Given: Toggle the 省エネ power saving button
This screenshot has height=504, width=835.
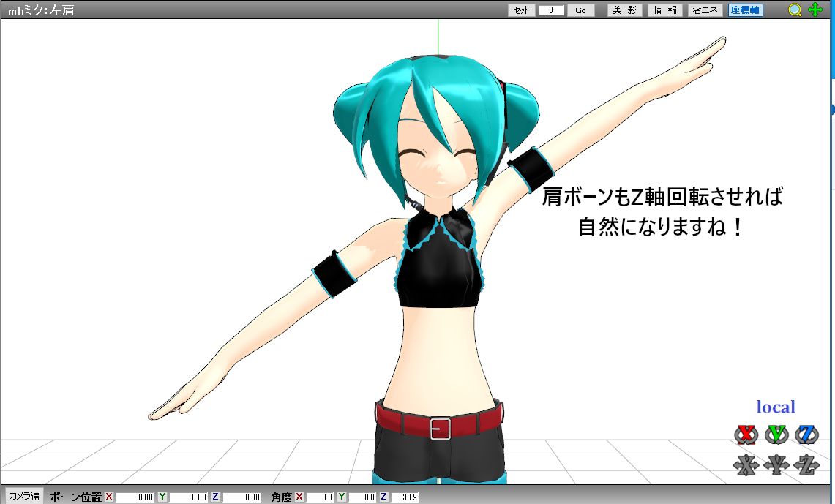Looking at the screenshot, I should (x=705, y=10).
